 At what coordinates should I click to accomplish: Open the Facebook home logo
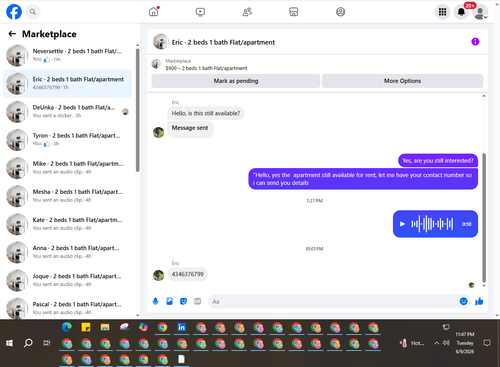click(14, 12)
